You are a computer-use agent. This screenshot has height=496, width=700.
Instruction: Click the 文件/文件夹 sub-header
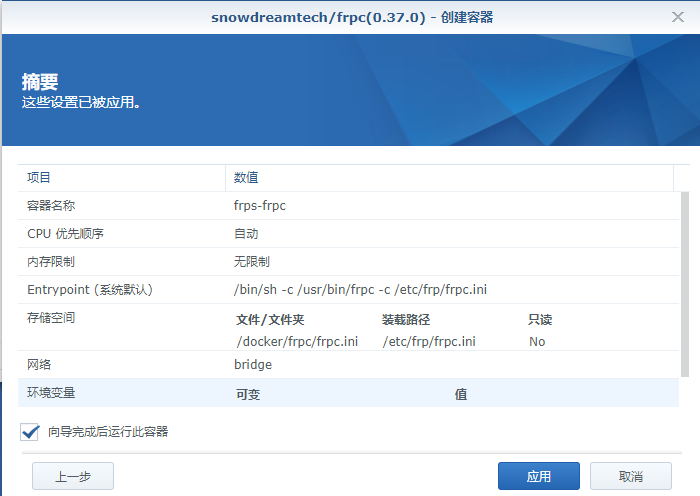[270, 320]
